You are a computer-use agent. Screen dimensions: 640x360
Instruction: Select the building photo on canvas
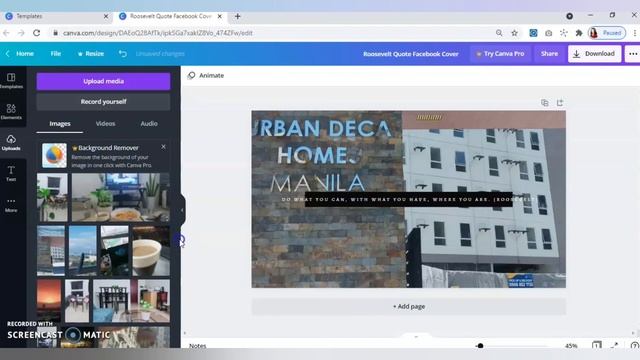click(484, 199)
